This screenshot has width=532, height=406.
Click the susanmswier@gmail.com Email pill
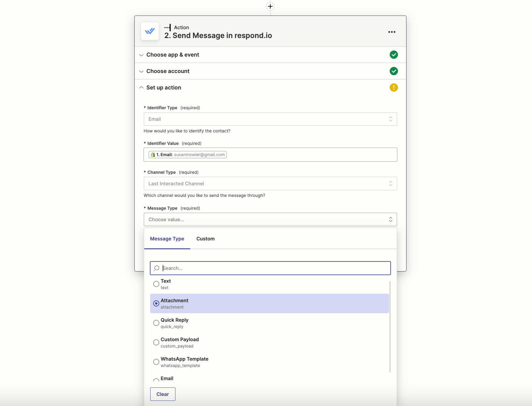[x=187, y=154]
